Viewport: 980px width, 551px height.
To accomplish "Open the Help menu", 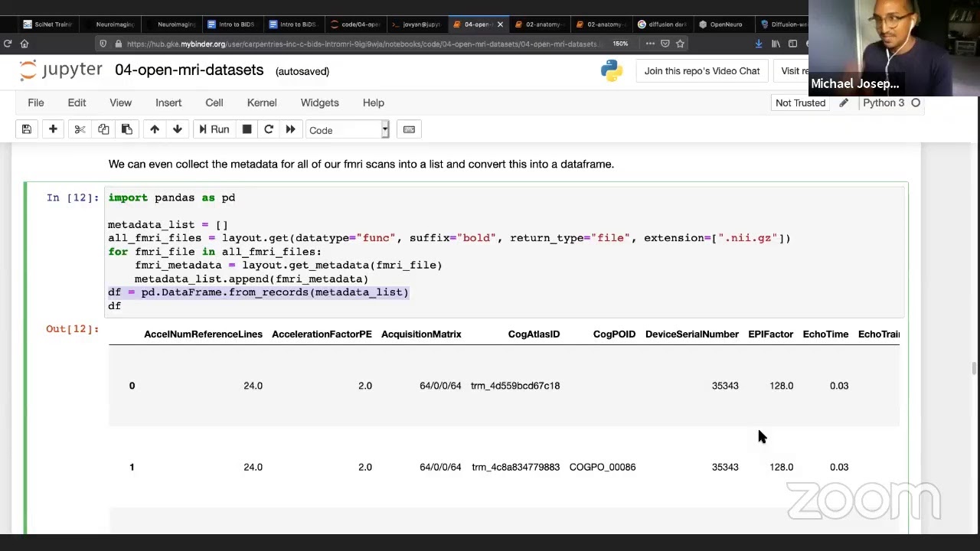I will tap(374, 103).
